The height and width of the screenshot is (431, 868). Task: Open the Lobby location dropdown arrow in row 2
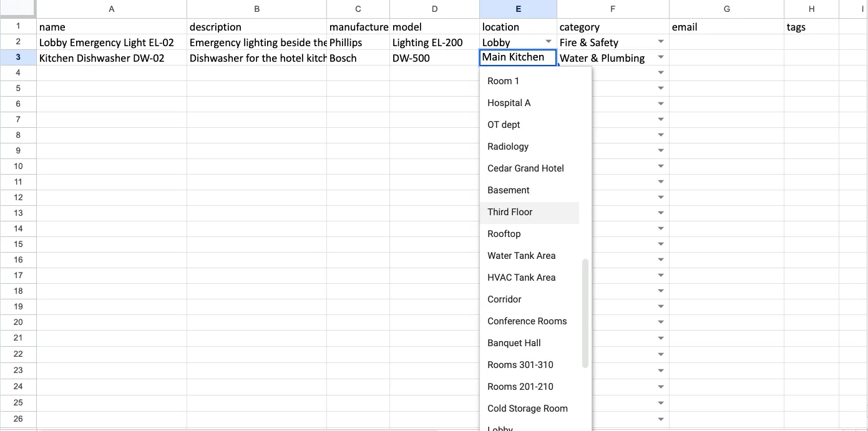point(549,42)
